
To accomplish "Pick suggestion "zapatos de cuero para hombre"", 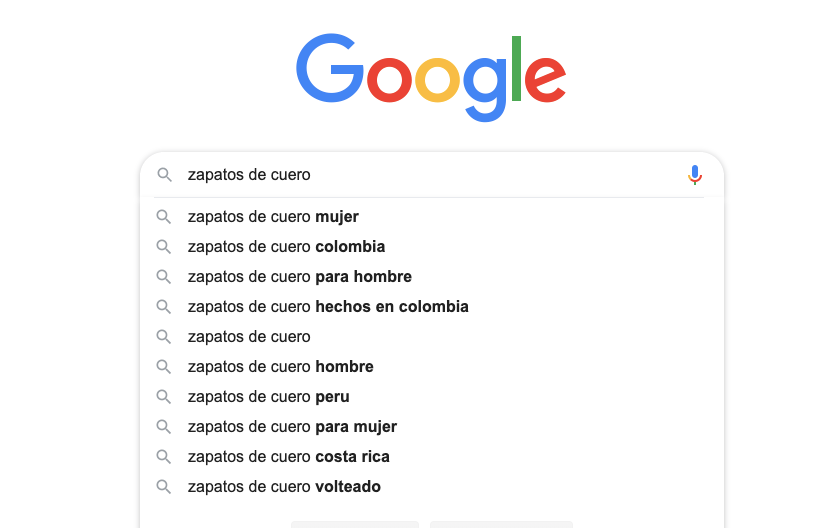I will 299,277.
